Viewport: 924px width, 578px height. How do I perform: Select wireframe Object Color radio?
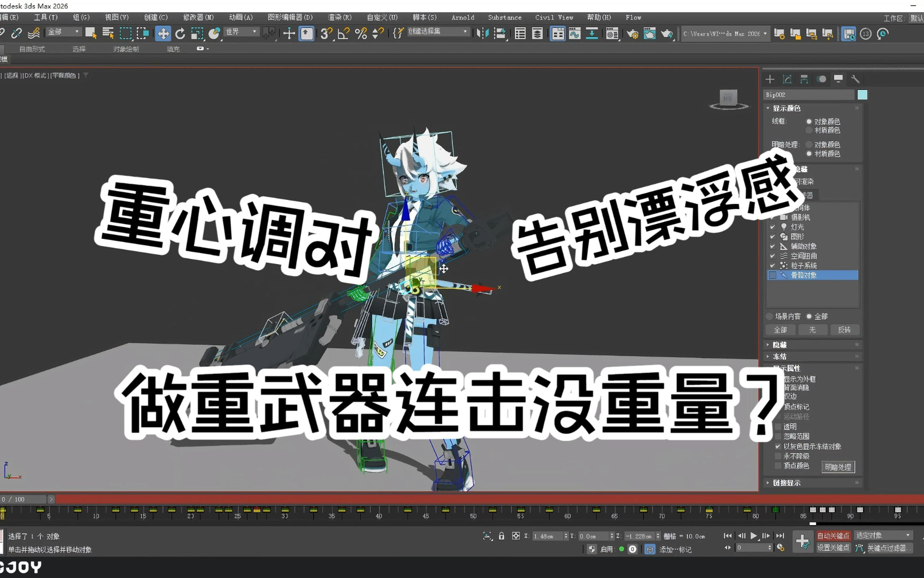809,122
